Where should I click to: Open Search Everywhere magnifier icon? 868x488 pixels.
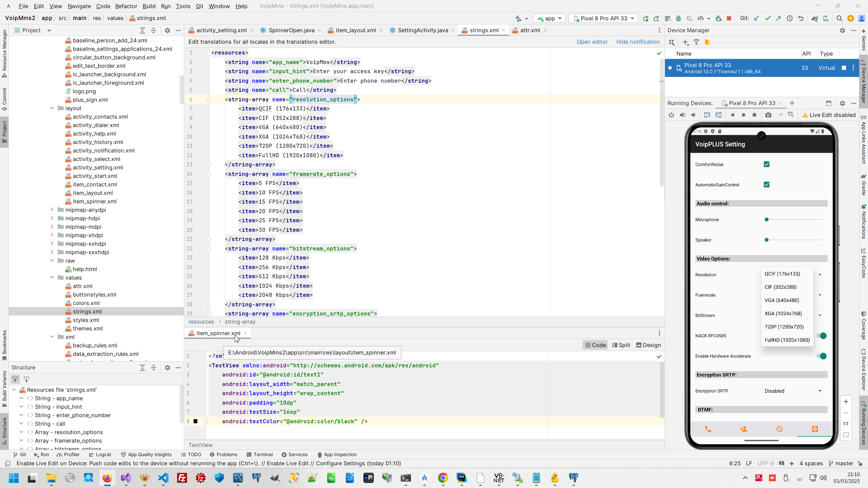(839, 18)
